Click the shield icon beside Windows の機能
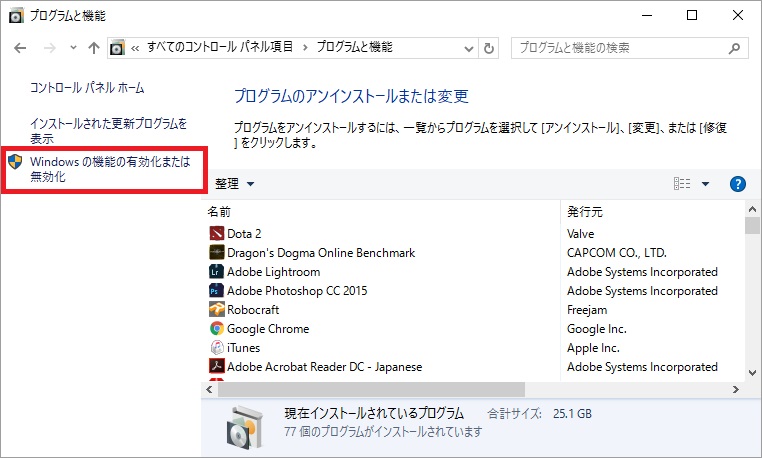 click(x=16, y=162)
